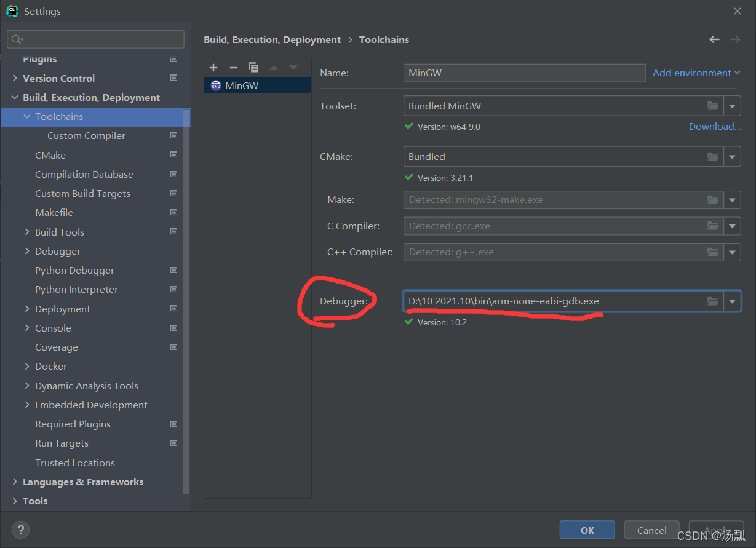Viewport: 756px width, 548px height.
Task: Open Trusted Locations settings
Action: point(75,463)
